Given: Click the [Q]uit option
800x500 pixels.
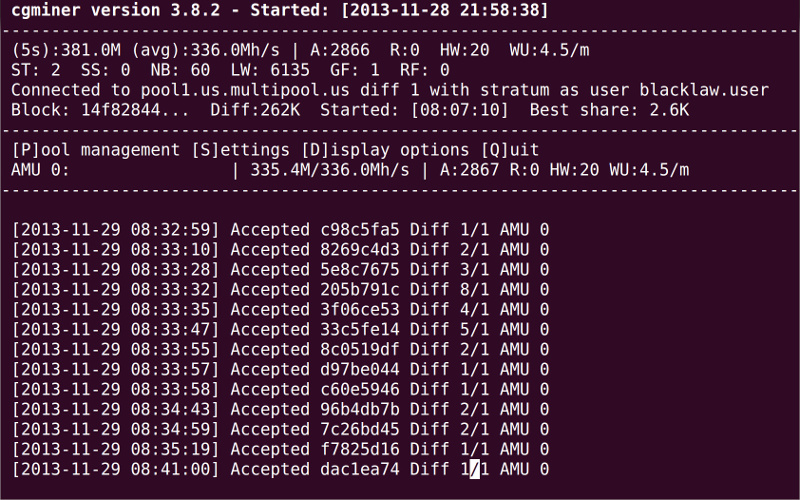Looking at the screenshot, I should pos(510,150).
